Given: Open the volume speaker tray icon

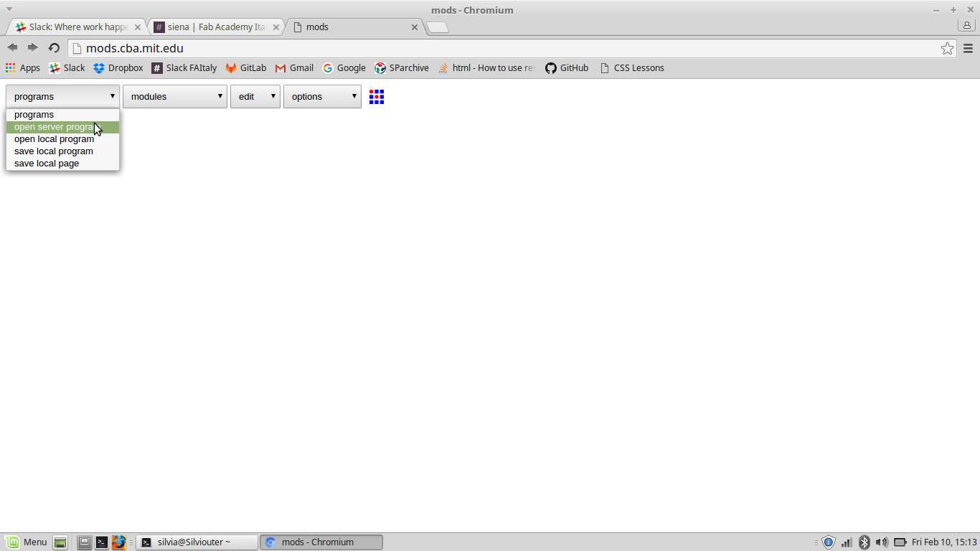Looking at the screenshot, I should (882, 542).
